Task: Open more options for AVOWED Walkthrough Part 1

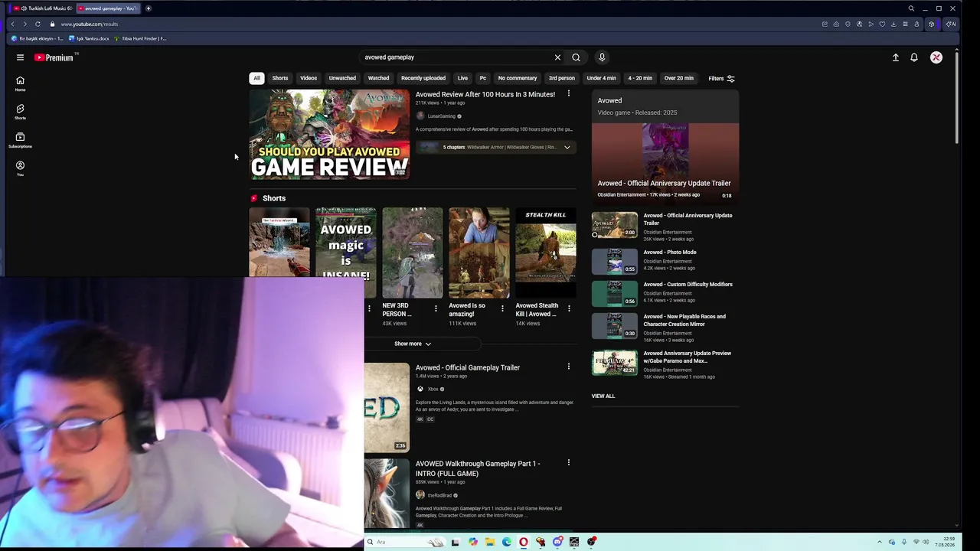Action: (568, 463)
